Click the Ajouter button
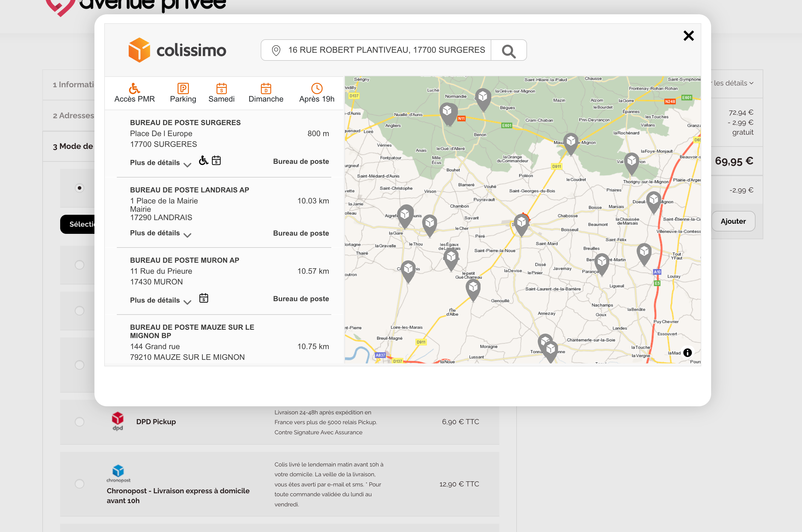The width and height of the screenshot is (802, 532). pyautogui.click(x=733, y=221)
